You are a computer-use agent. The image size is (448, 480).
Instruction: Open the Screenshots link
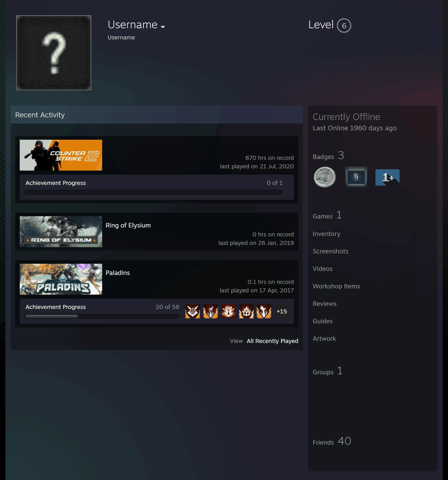[x=330, y=251]
